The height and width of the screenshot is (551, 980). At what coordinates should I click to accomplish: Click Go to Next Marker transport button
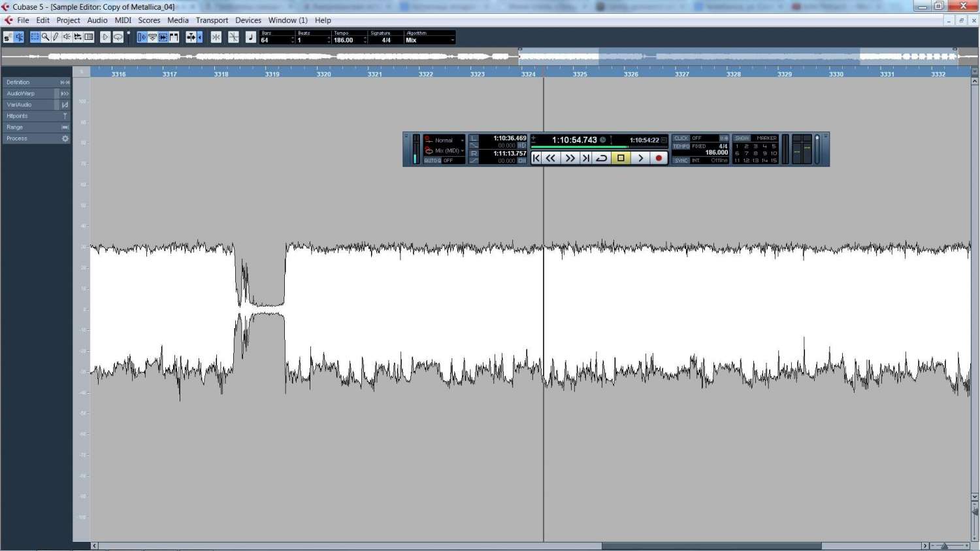586,158
